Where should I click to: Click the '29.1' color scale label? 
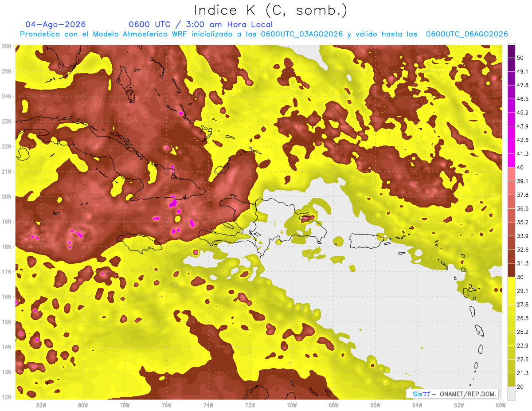[523, 291]
